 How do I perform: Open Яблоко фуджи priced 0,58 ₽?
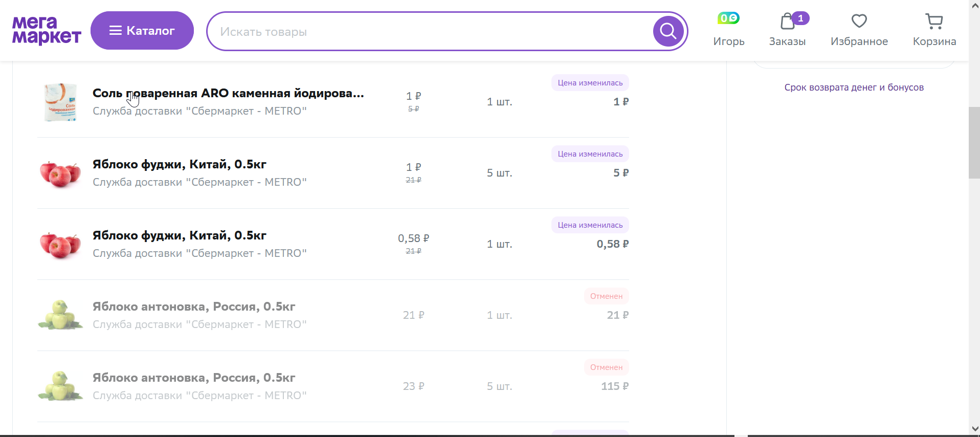(x=180, y=235)
